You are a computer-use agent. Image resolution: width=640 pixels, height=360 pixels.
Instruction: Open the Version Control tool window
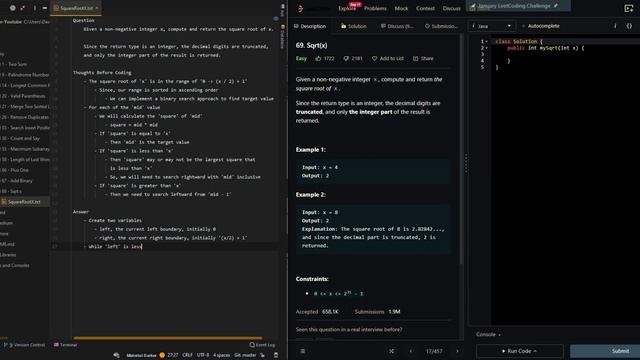pyautogui.click(x=24, y=345)
